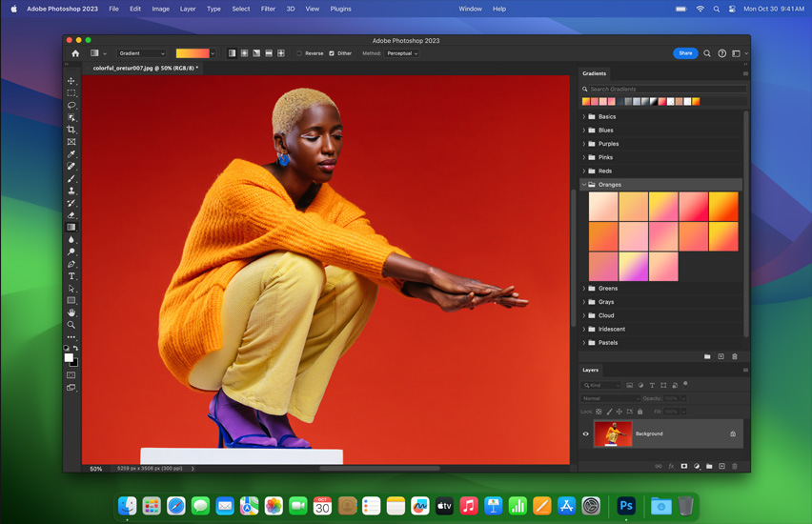812x524 pixels.
Task: Collapse the Oranges gradient folder
Action: tap(584, 184)
